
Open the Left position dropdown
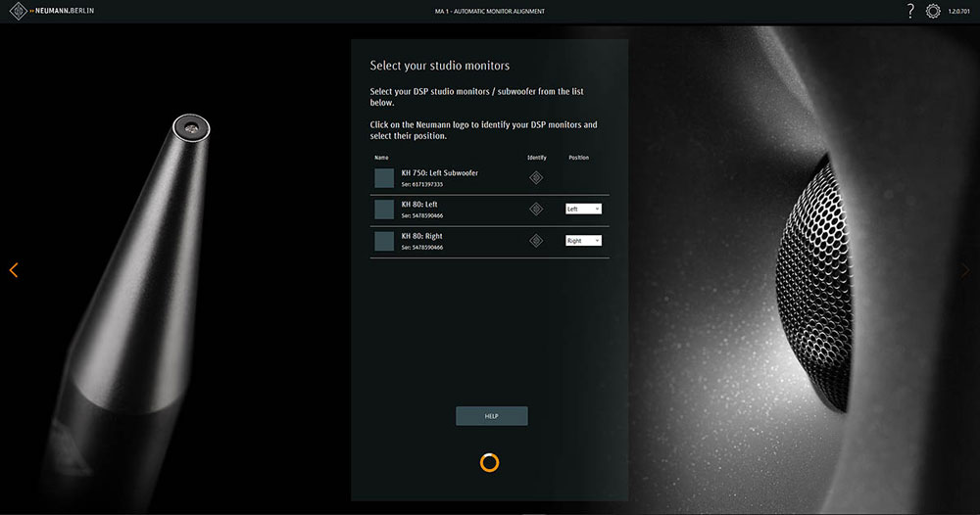pyautogui.click(x=583, y=210)
